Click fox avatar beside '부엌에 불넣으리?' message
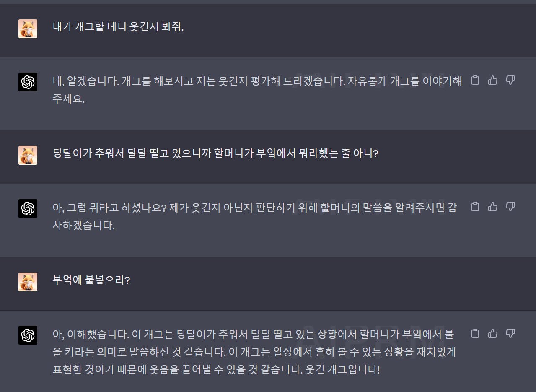Viewport: 536px width, 392px height. [28, 282]
